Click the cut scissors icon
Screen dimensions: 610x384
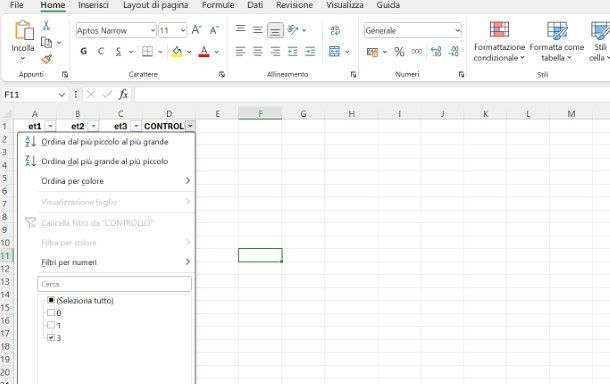click(46, 26)
